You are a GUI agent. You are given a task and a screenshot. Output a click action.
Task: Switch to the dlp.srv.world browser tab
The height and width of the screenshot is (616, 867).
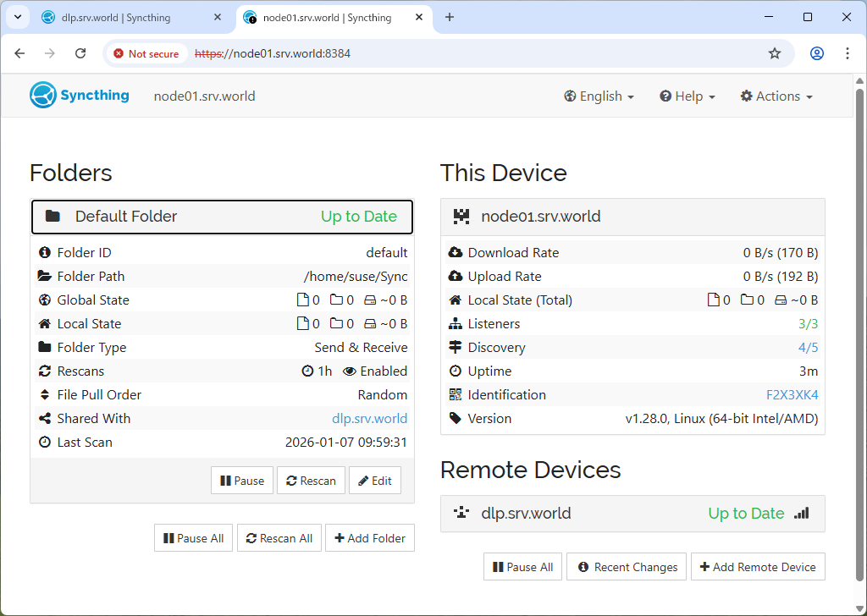click(115, 17)
